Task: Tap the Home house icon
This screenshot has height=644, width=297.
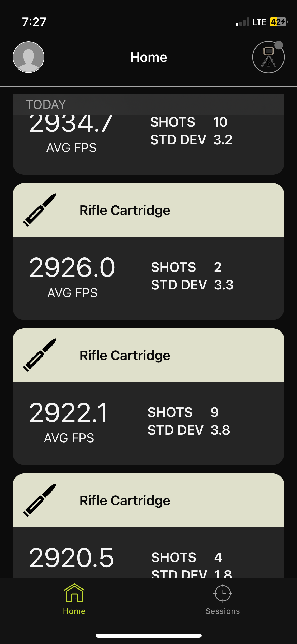Action: point(74,593)
